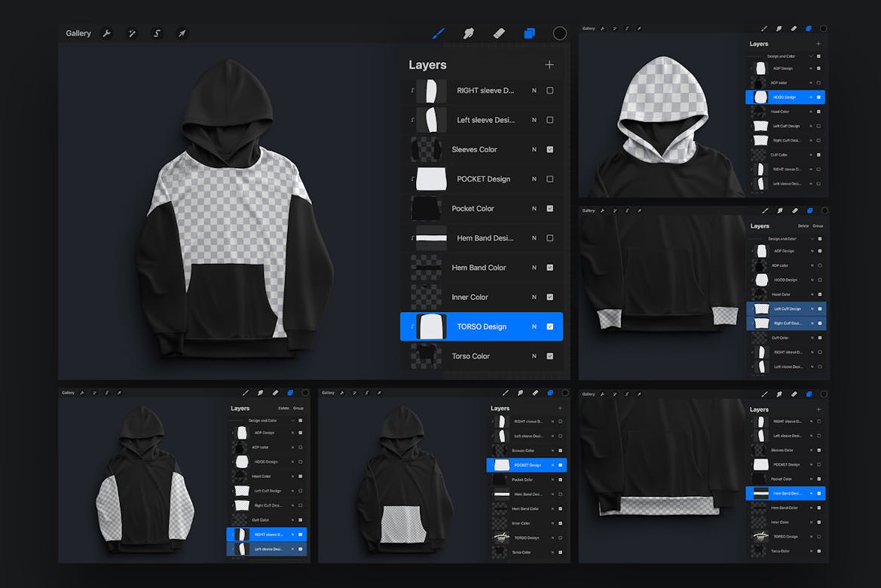The height and width of the screenshot is (588, 881).
Task: Hide the Sleeves Color layer
Action: [550, 149]
